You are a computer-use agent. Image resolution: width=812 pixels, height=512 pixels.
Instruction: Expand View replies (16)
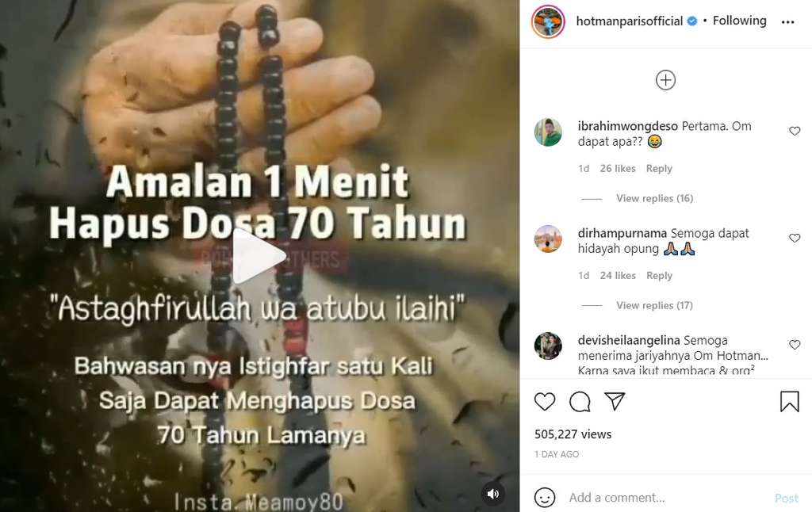point(654,198)
